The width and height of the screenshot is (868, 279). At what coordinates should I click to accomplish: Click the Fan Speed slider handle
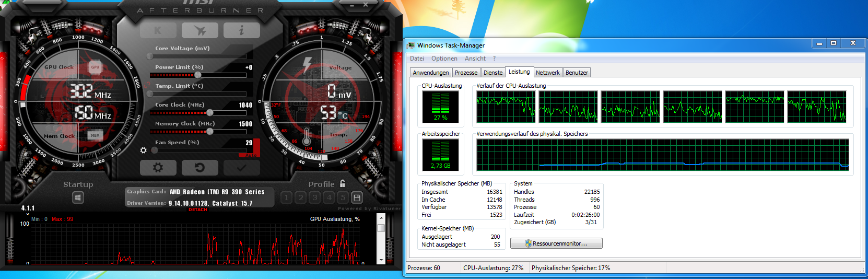[155, 150]
